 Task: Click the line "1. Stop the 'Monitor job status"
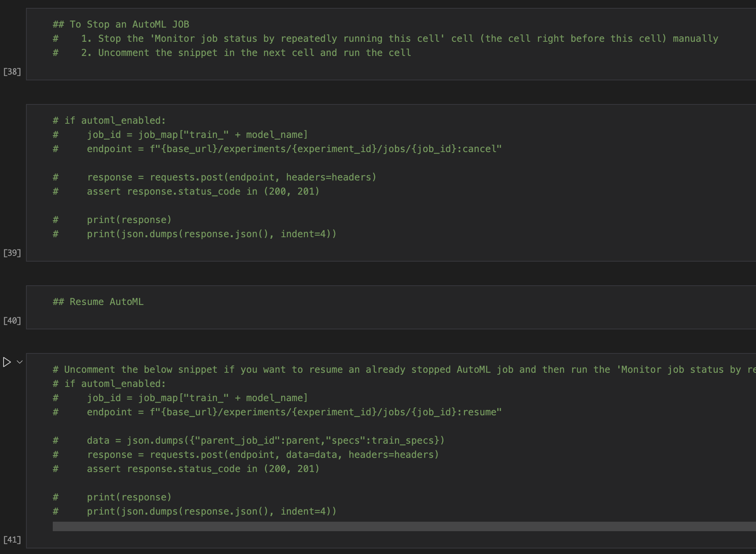coord(385,39)
